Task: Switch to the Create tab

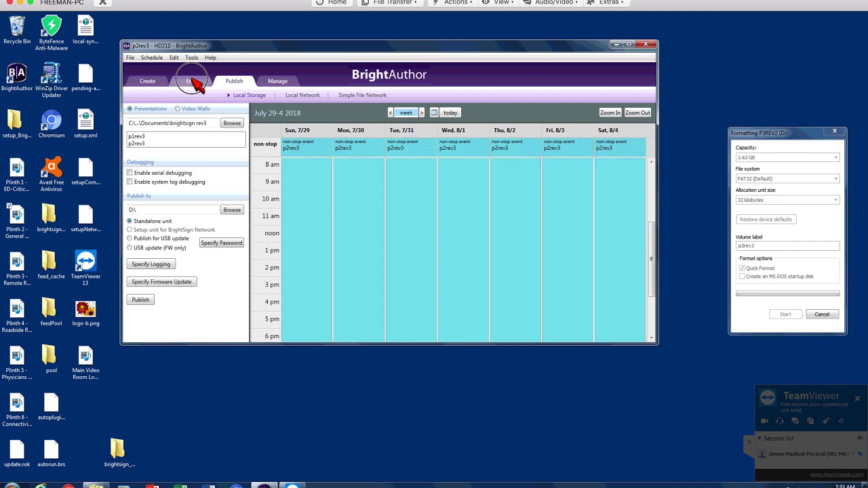Action: tap(147, 81)
